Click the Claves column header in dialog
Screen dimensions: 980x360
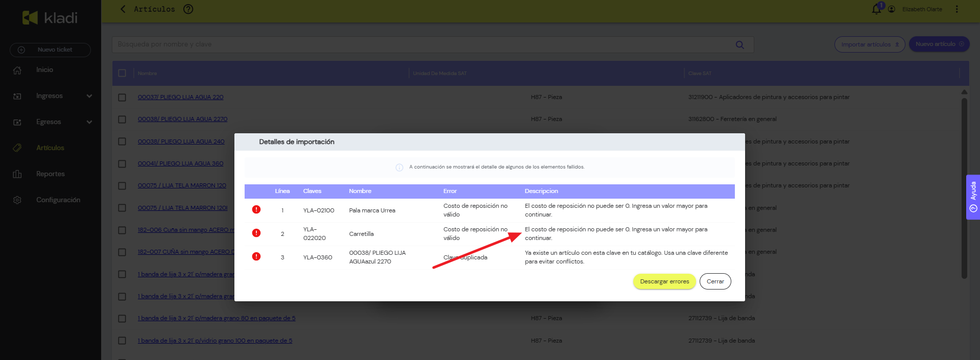coord(312,191)
